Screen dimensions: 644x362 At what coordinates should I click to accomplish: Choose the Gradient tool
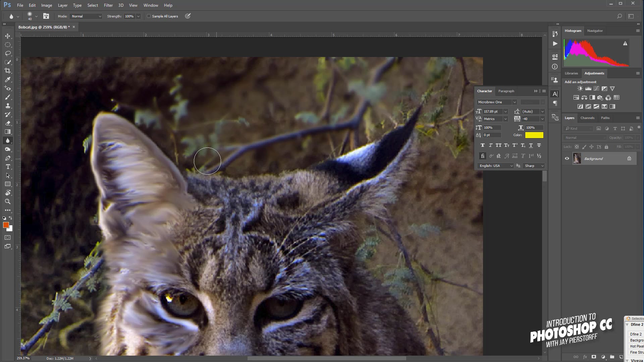[x=8, y=132]
